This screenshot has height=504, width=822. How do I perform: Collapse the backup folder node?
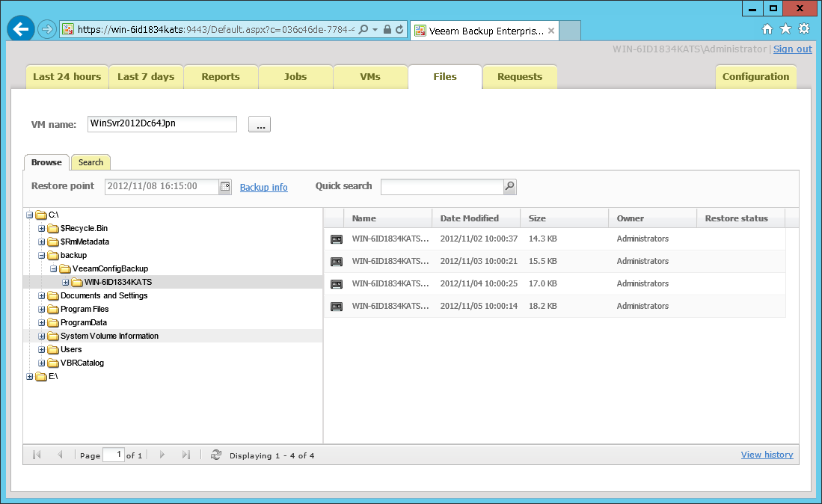click(41, 256)
